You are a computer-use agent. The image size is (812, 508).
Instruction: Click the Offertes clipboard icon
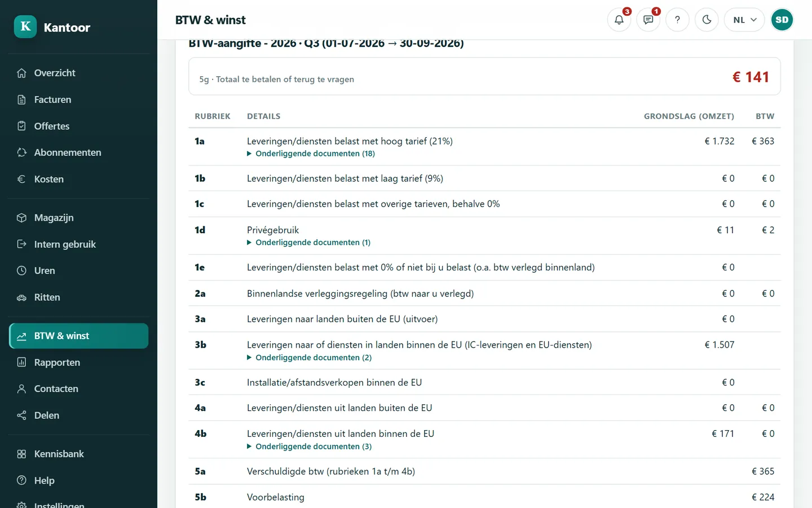[x=21, y=126]
